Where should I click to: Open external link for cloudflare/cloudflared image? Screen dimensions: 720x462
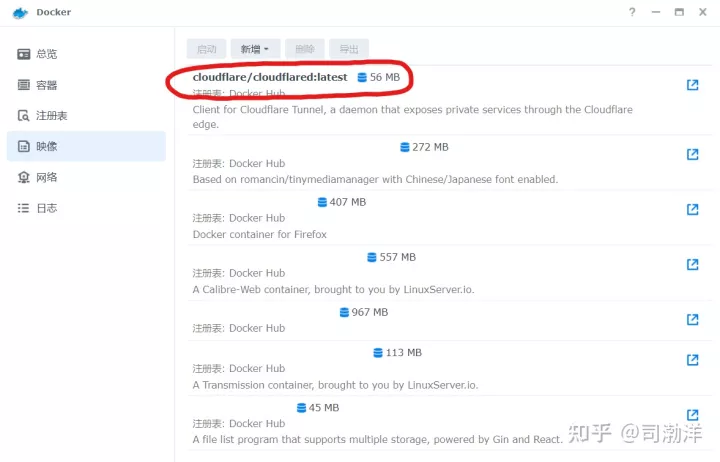692,85
